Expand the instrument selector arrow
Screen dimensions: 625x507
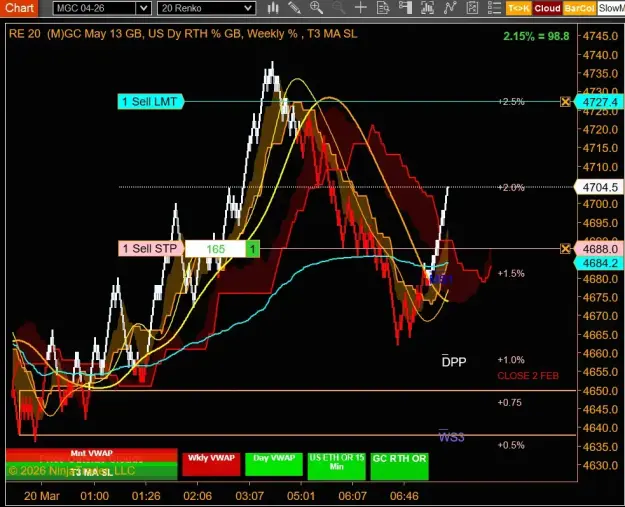pyautogui.click(x=143, y=8)
